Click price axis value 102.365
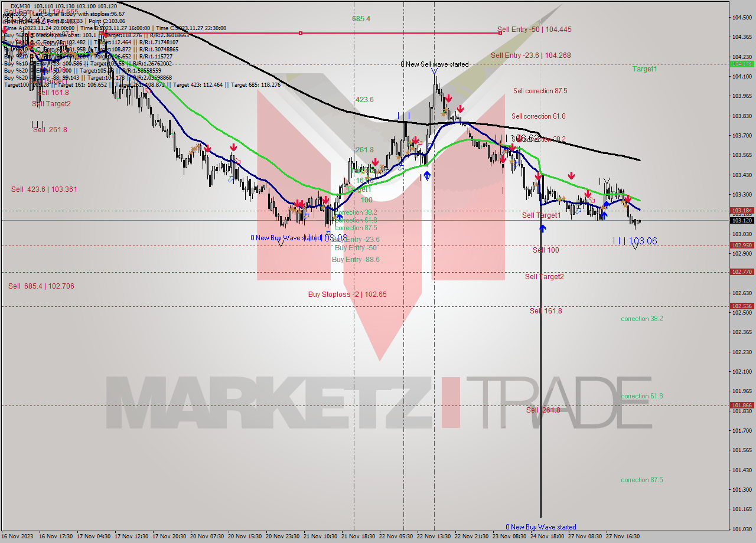 [x=742, y=332]
